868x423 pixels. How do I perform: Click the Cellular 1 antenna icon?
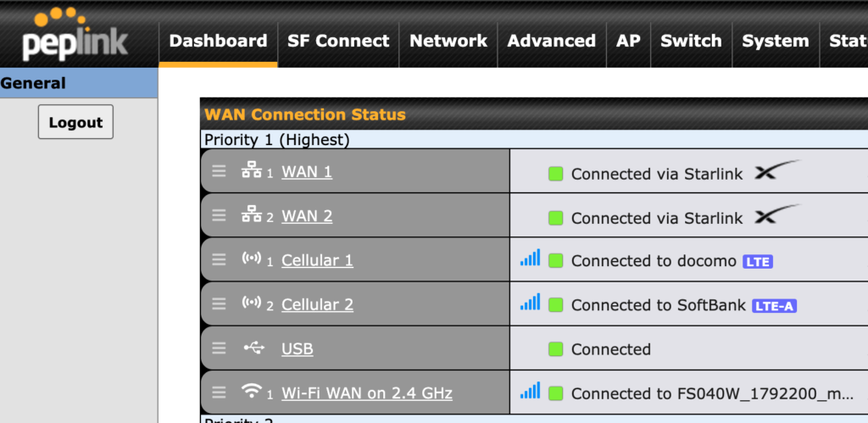251,258
